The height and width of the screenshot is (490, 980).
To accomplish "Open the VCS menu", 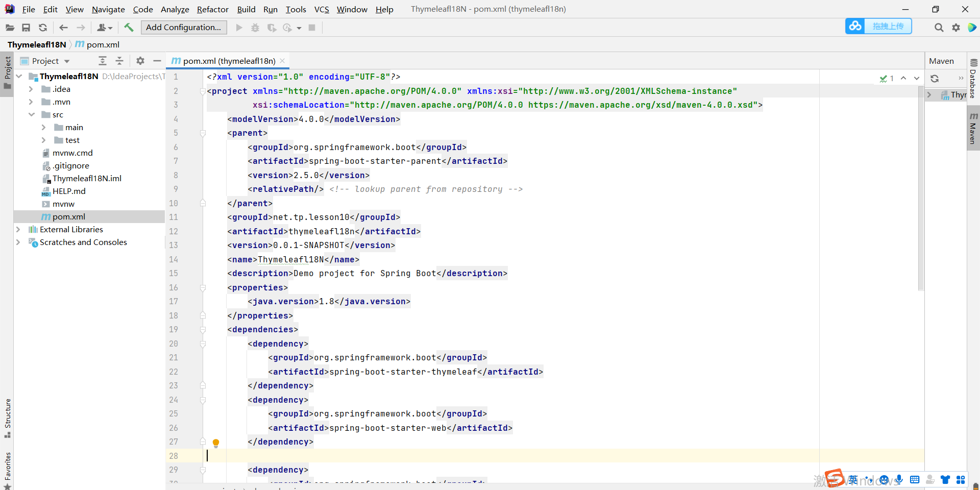I will [322, 9].
